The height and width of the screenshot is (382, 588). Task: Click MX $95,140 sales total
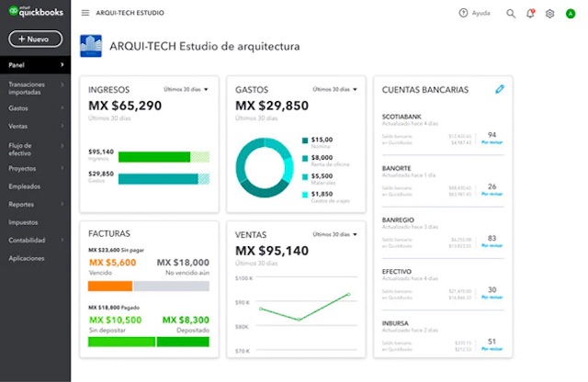[x=272, y=251]
